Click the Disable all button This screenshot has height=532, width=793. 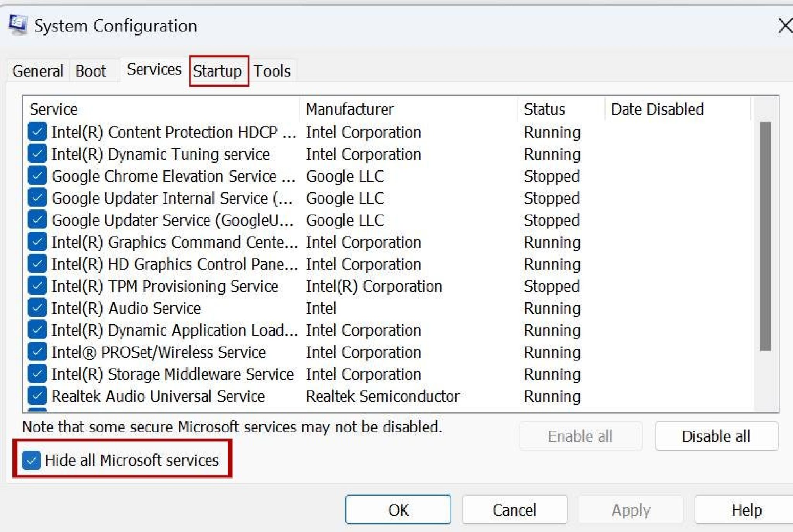(x=716, y=436)
